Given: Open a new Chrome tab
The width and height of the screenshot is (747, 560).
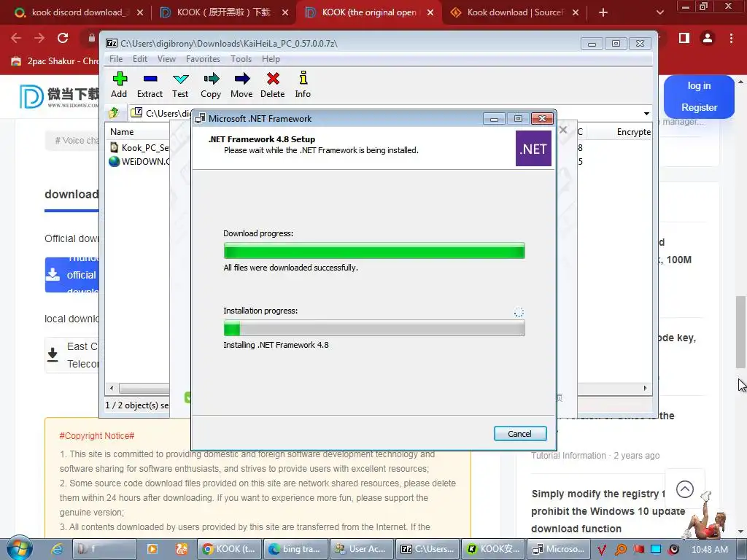Looking at the screenshot, I should 603,12.
